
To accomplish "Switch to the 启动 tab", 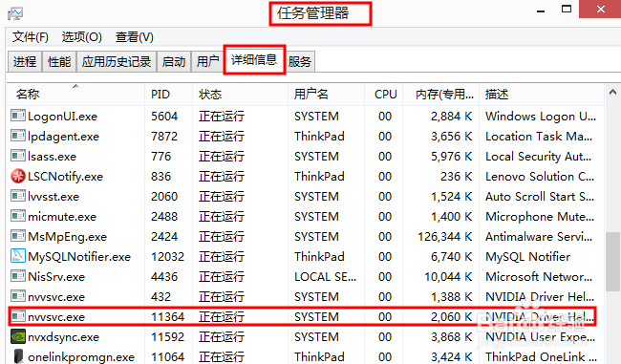I will tap(174, 62).
